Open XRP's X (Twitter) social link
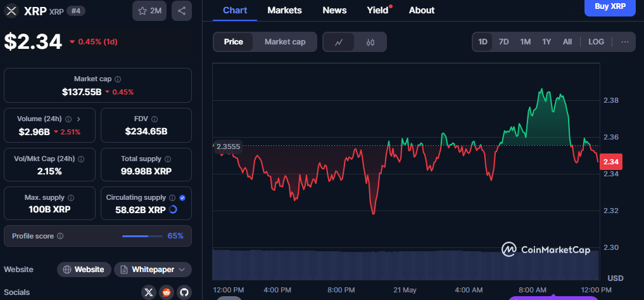Screen dimensions: 644x300 (x=149, y=292)
